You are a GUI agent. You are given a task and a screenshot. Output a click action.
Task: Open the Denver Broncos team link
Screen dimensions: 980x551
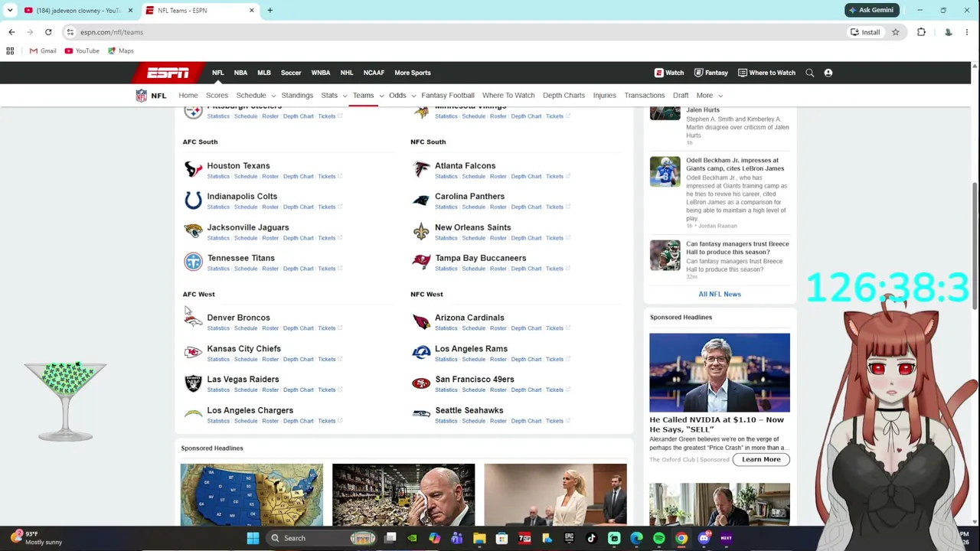(238, 318)
